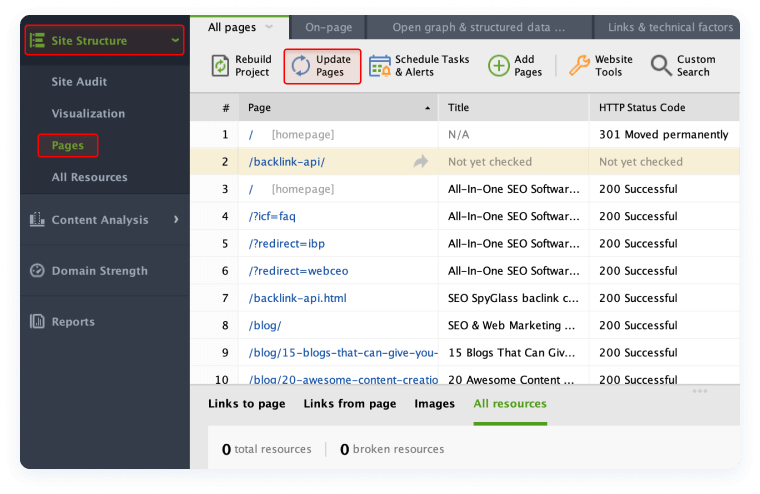Switch to the On-page tab
The image size is (760, 494).
(x=328, y=28)
